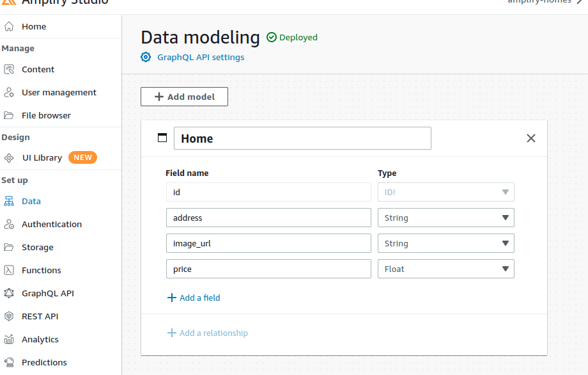Click the Field name column header

click(x=187, y=173)
